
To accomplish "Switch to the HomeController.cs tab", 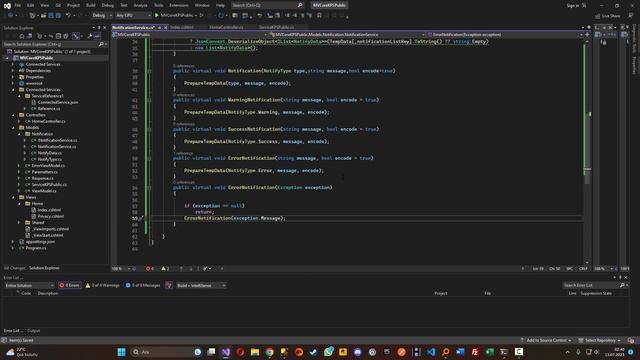I will pos(226,27).
